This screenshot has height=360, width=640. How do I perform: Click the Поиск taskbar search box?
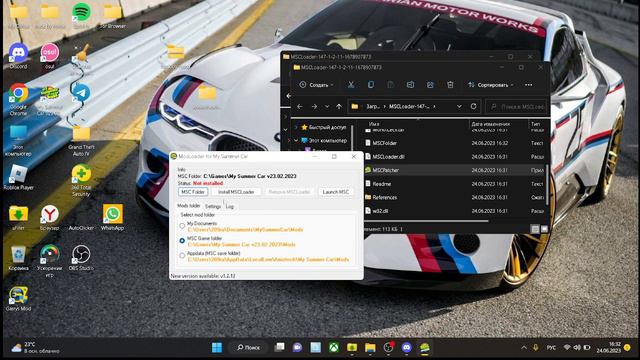click(248, 347)
